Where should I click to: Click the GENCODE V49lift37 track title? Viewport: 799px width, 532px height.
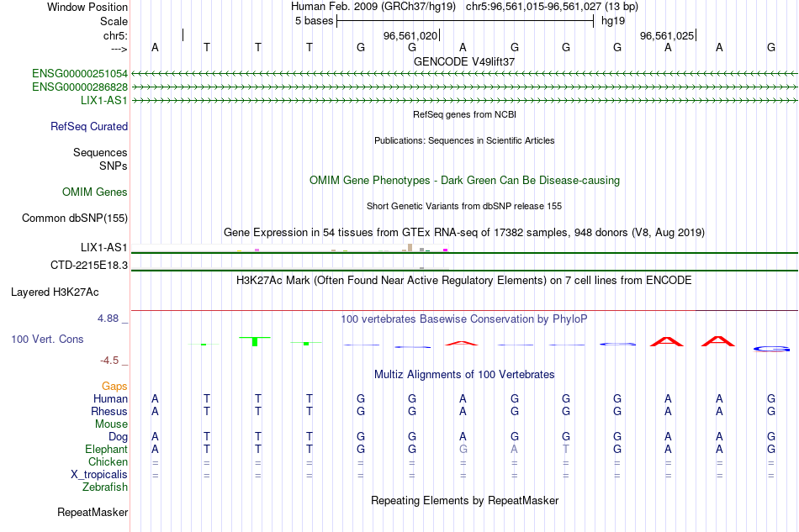[464, 61]
